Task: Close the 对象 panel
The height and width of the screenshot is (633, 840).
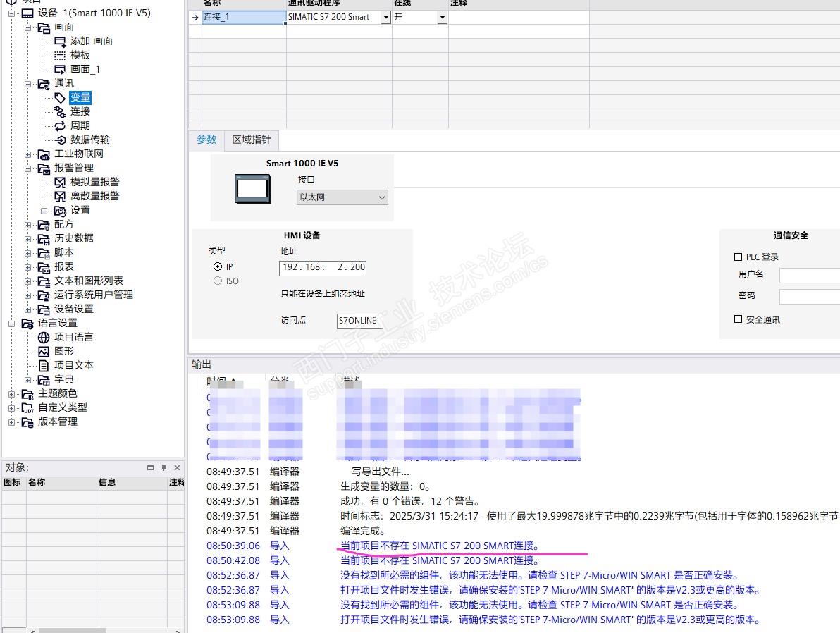Action: (178, 467)
